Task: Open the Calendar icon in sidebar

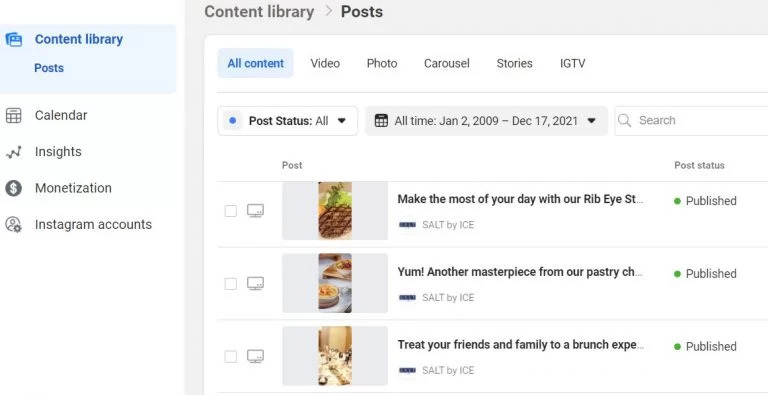Action: point(13,116)
